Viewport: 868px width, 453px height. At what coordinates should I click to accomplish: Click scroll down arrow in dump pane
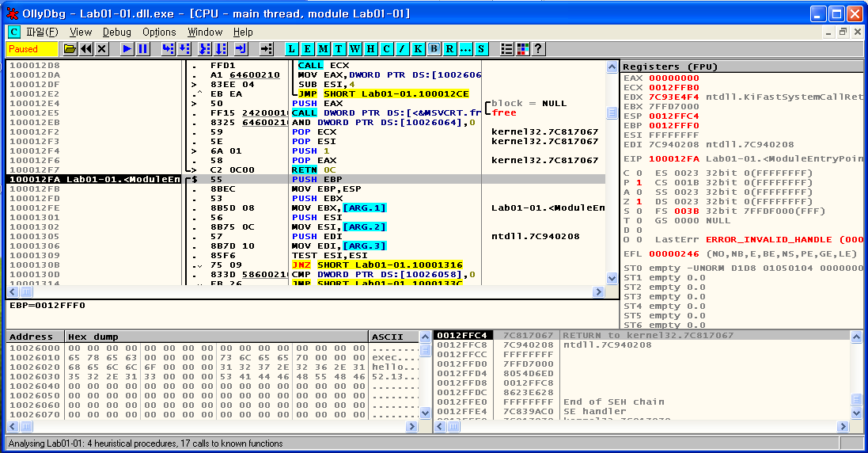425,413
